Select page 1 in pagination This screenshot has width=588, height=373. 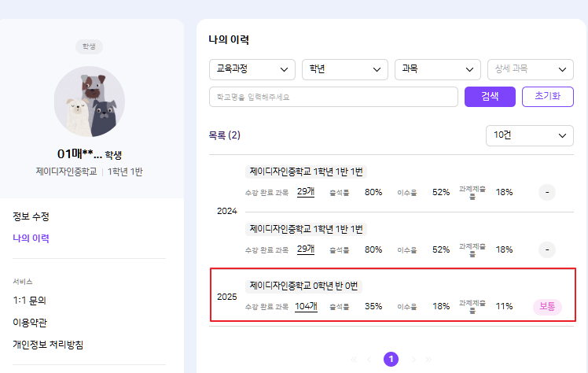tap(391, 360)
